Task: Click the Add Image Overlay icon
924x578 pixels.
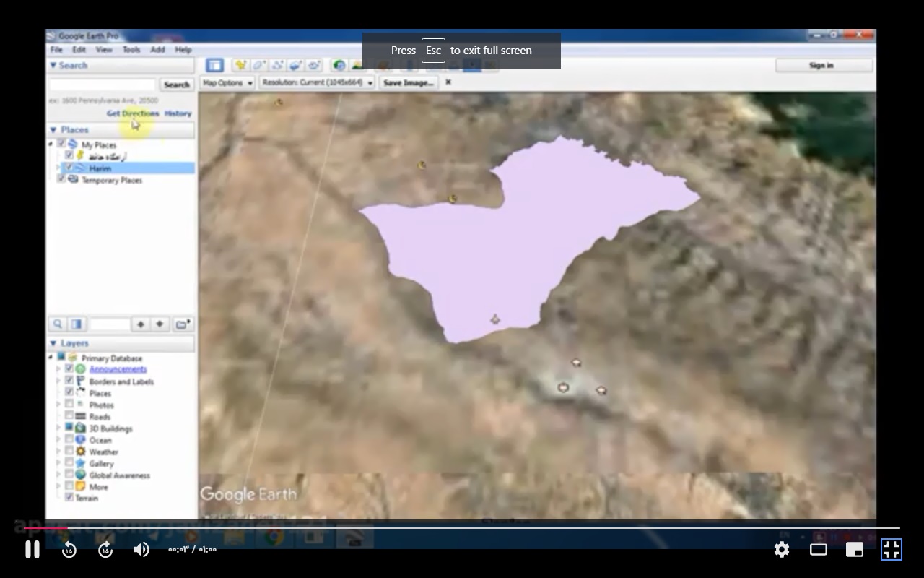Action: [295, 65]
